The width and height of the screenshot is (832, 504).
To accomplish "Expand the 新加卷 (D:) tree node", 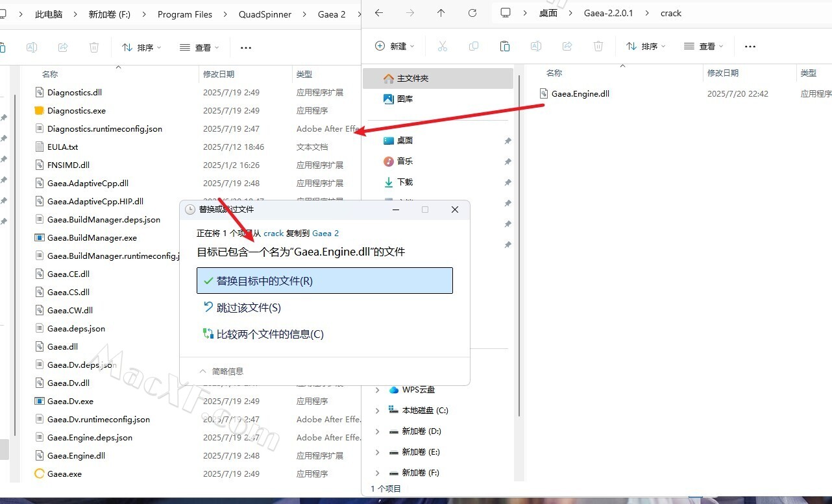I will pyautogui.click(x=378, y=431).
